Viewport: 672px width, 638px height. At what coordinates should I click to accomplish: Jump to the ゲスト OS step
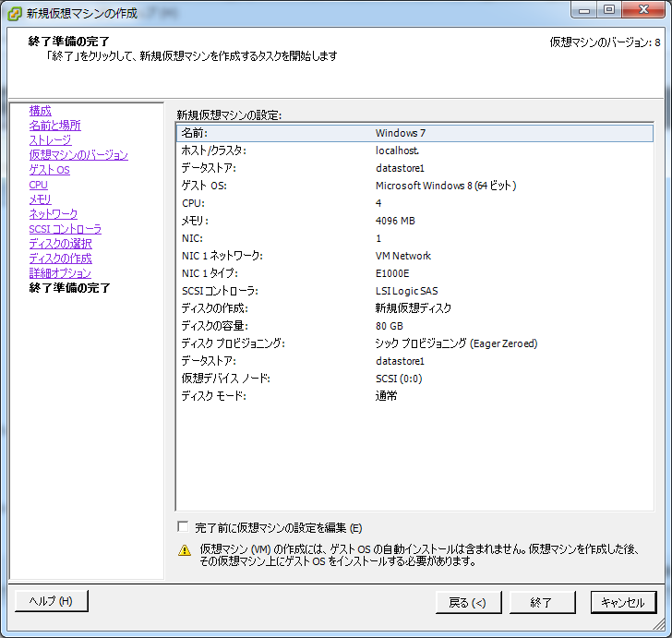pyautogui.click(x=49, y=170)
